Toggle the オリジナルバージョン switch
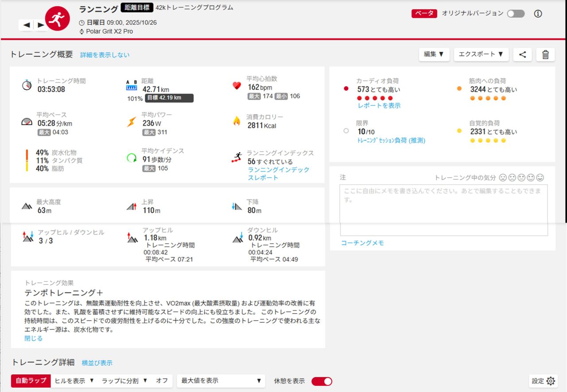Viewport: 567px width, 392px height. click(x=516, y=14)
